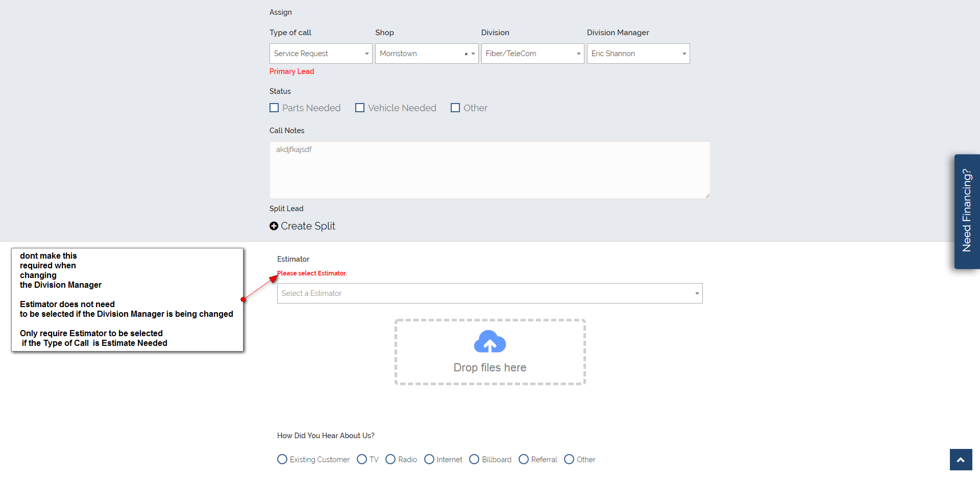Open the Need Financing side tab
Image resolution: width=980 pixels, height=478 pixels.
pyautogui.click(x=967, y=211)
